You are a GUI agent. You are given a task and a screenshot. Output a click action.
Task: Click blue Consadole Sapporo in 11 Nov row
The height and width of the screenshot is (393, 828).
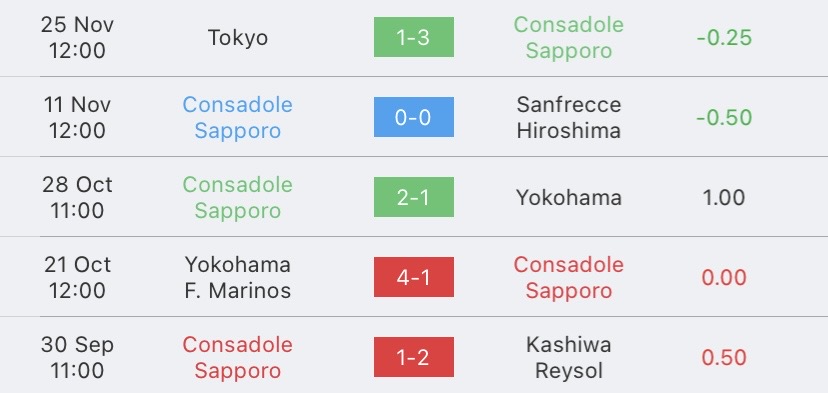tap(238, 117)
